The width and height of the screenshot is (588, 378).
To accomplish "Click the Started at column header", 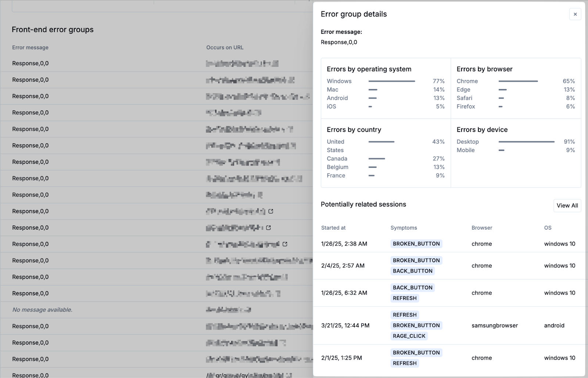I will 333,228.
